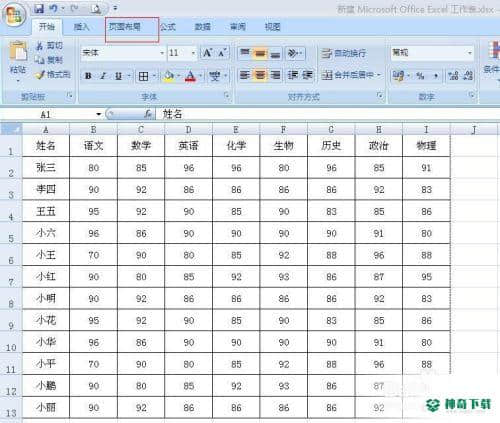500x423 pixels.
Task: Switch to the 开始 ribbon tab
Action: [x=47, y=27]
